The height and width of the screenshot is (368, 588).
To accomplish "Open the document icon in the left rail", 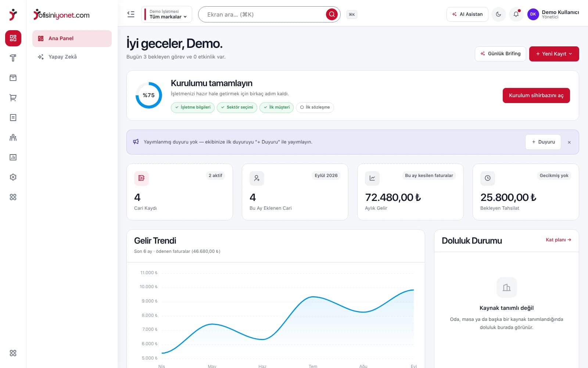I will pyautogui.click(x=13, y=117).
